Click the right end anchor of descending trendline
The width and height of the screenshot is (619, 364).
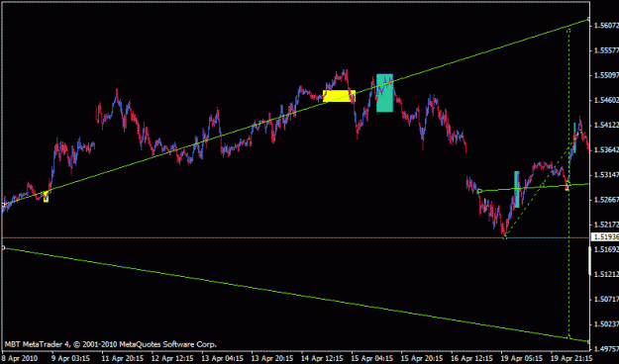pos(588,341)
